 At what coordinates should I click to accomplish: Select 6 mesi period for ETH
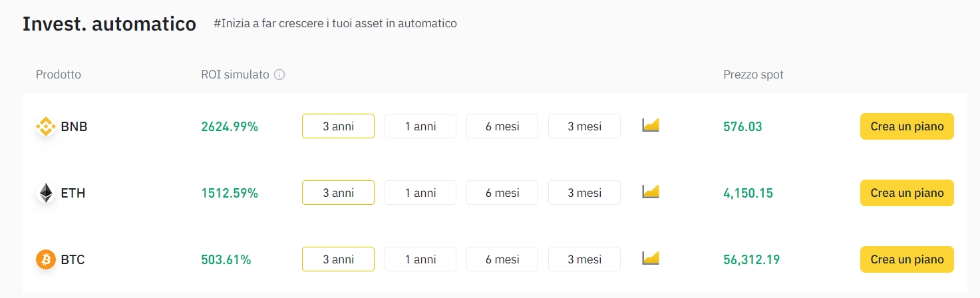coord(502,193)
